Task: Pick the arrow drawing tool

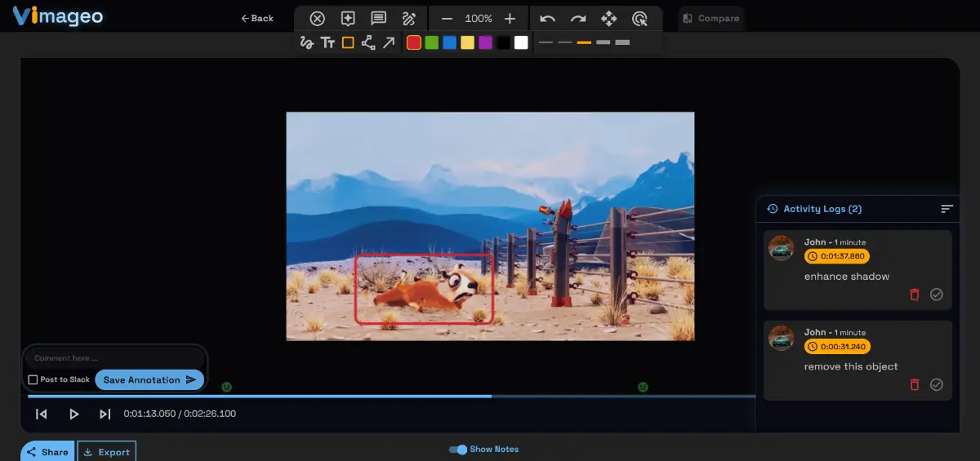Action: coord(389,42)
